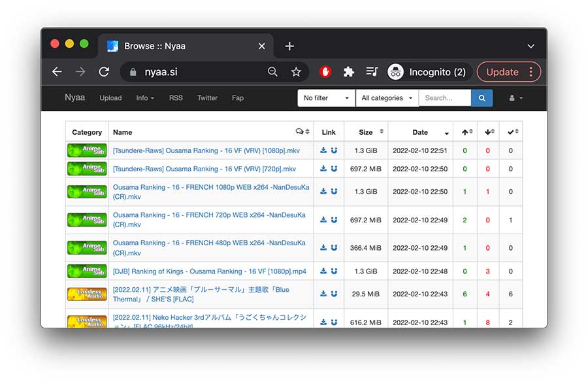This screenshot has height=382, width=588.
Task: Click the Anime Sub category icon in first row
Action: pos(87,150)
